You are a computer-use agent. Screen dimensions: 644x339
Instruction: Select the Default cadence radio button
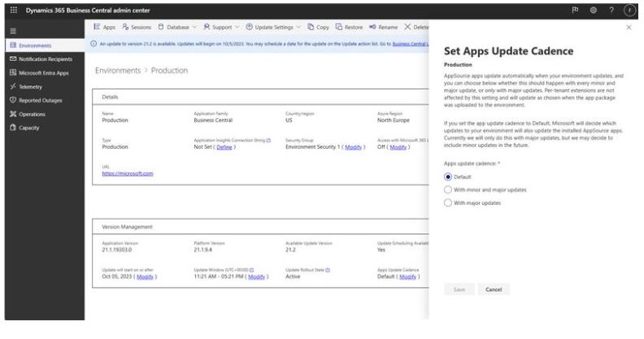click(x=448, y=176)
